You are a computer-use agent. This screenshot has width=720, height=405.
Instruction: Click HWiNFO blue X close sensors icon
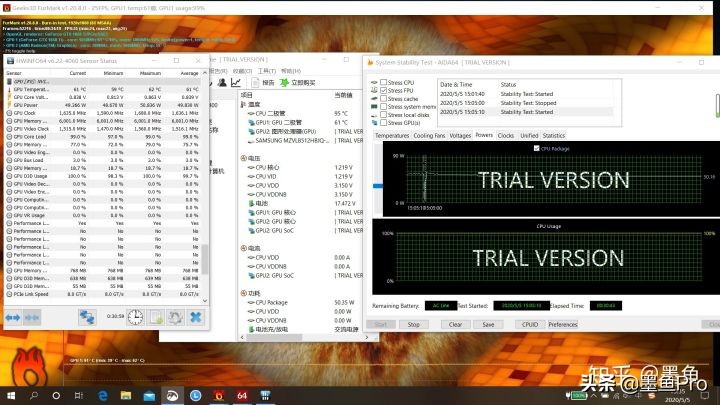196,317
